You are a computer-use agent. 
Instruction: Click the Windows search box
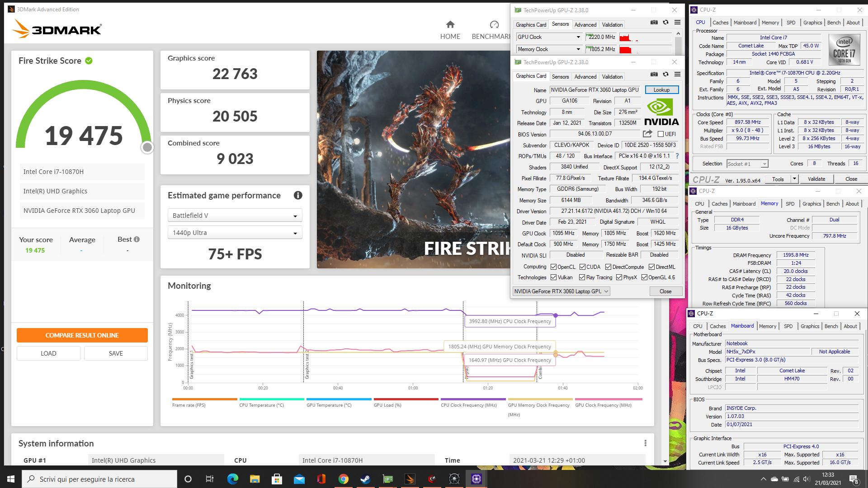(99, 479)
